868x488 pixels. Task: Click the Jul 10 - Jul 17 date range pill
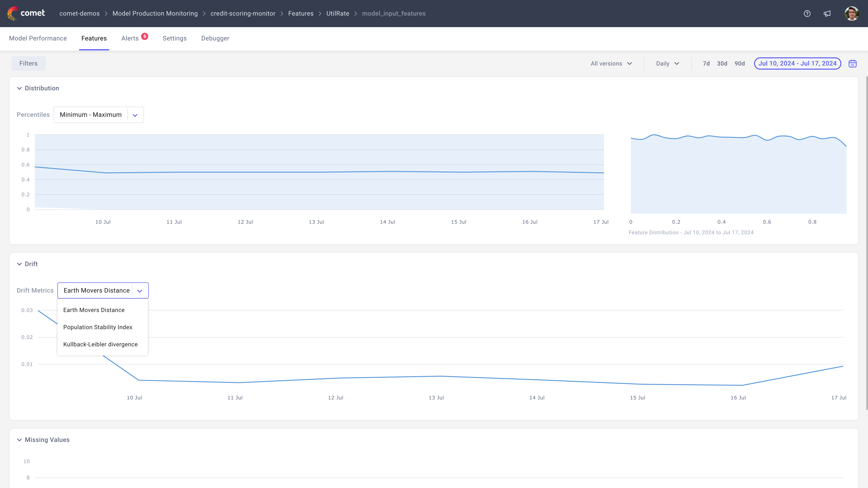pyautogui.click(x=797, y=63)
